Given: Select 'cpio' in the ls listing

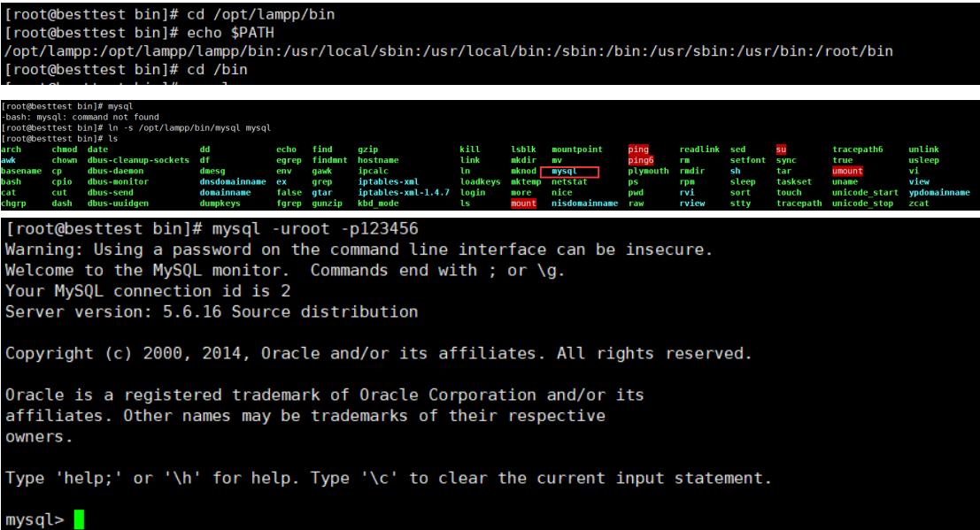Looking at the screenshot, I should pyautogui.click(x=62, y=182).
